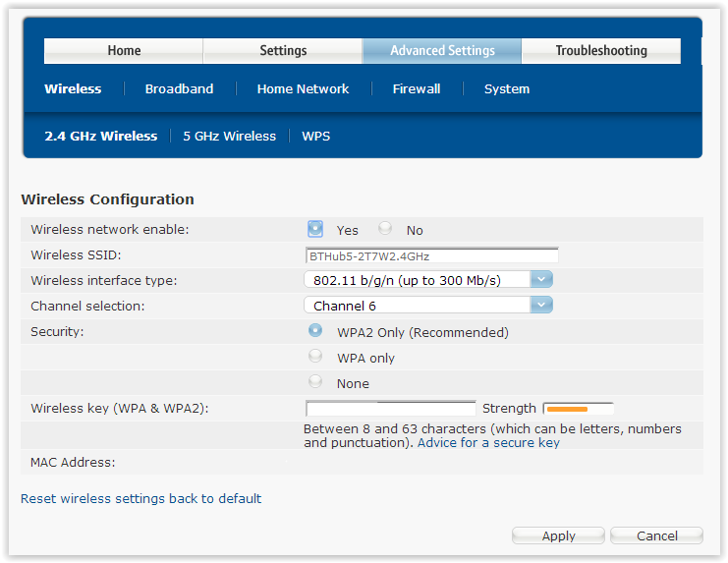
Task: Open the Troubleshooting tab
Action: 601,50
